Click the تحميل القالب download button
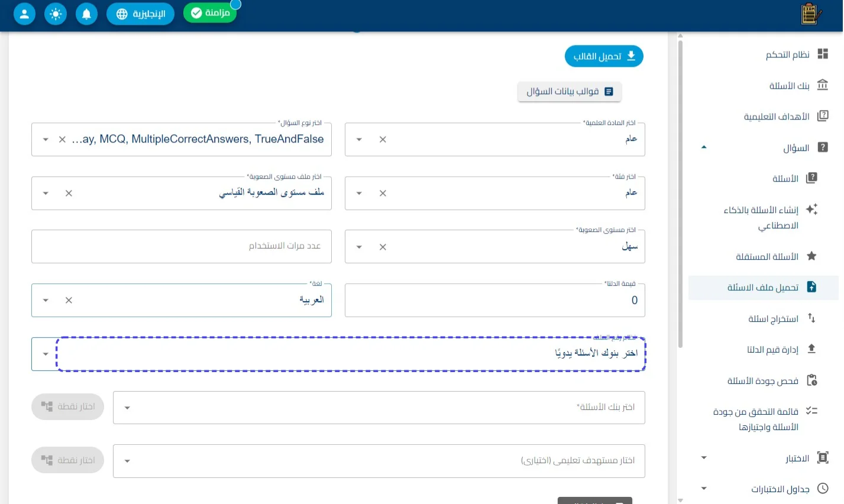 tap(604, 56)
